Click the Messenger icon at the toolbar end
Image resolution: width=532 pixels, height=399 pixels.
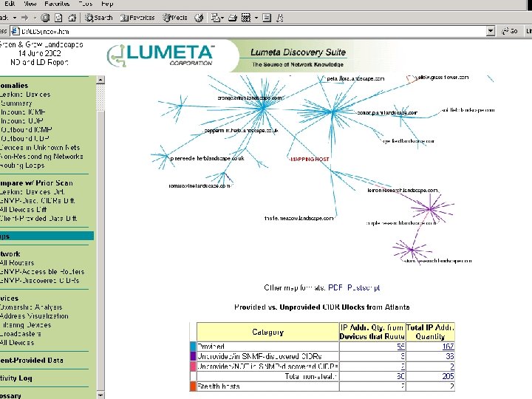click(x=280, y=18)
